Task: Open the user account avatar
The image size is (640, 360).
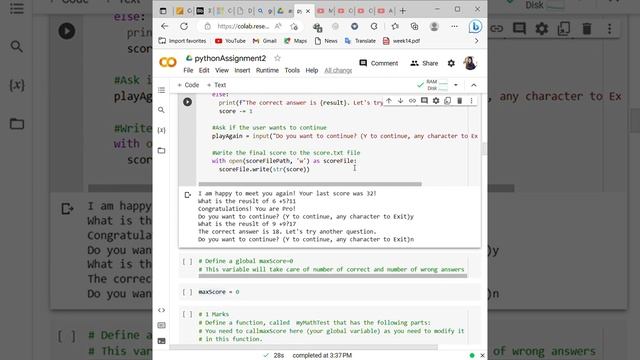Action: point(470,63)
